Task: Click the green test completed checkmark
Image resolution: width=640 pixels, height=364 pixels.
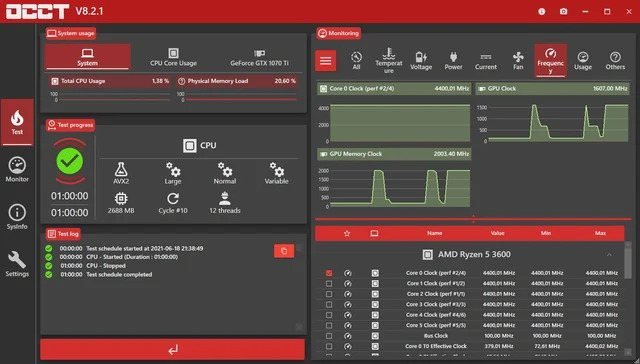Action: 69,161
